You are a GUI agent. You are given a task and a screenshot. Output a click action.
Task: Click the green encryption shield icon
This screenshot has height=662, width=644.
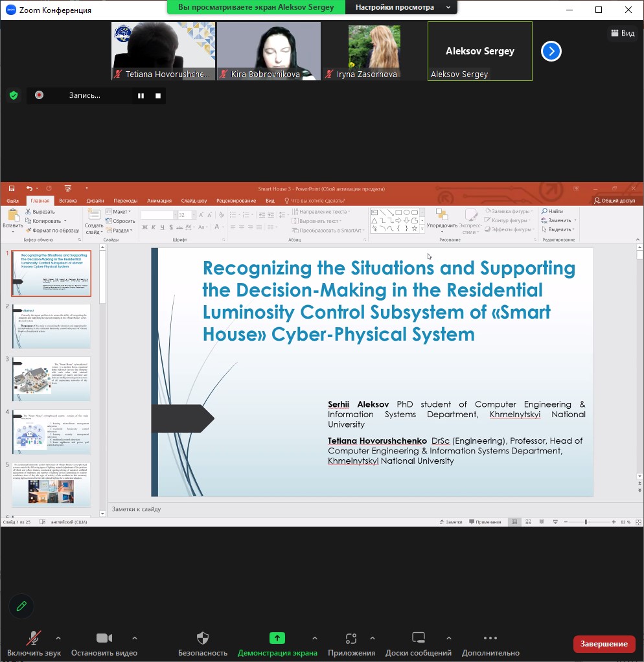click(x=14, y=95)
